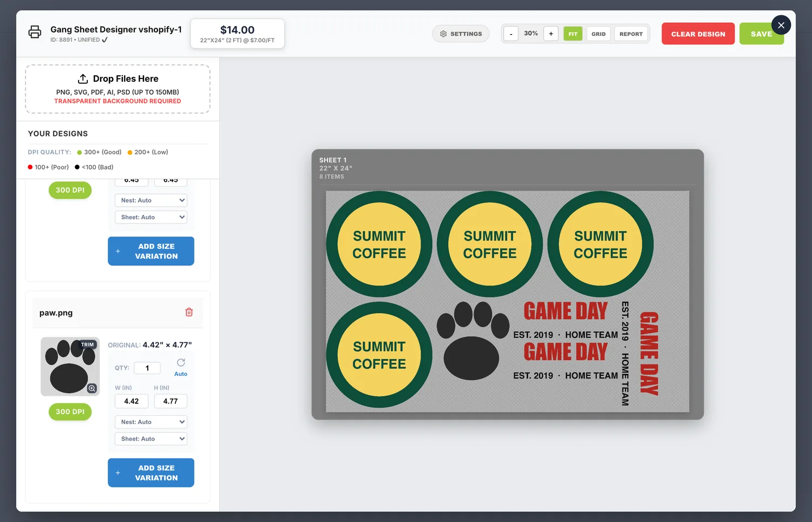Click the paw.png file name

pyautogui.click(x=56, y=312)
